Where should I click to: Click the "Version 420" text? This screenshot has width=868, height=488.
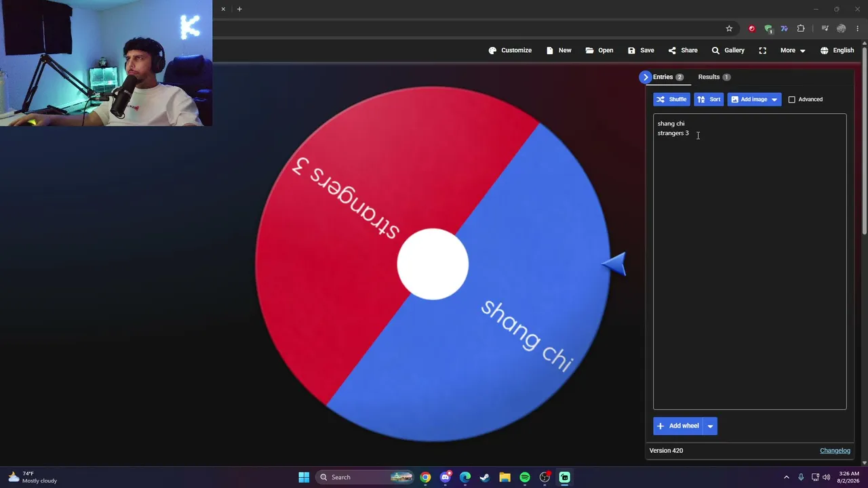pos(666,451)
